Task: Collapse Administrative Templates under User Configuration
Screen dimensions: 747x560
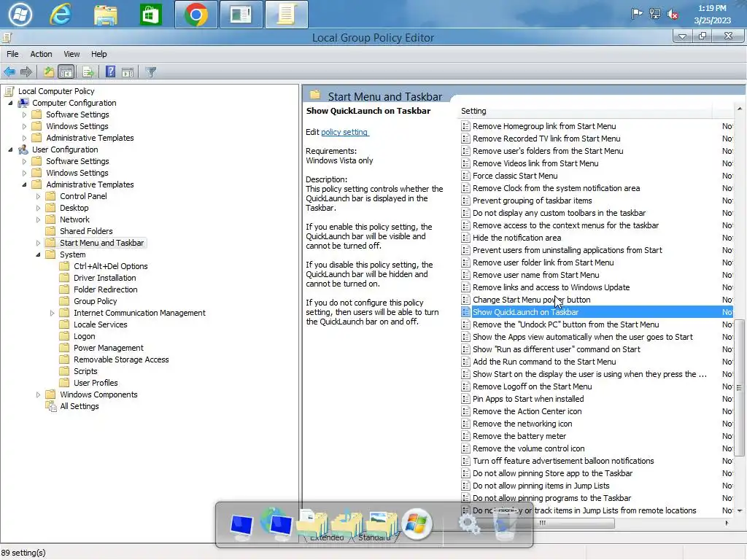Action: point(24,184)
